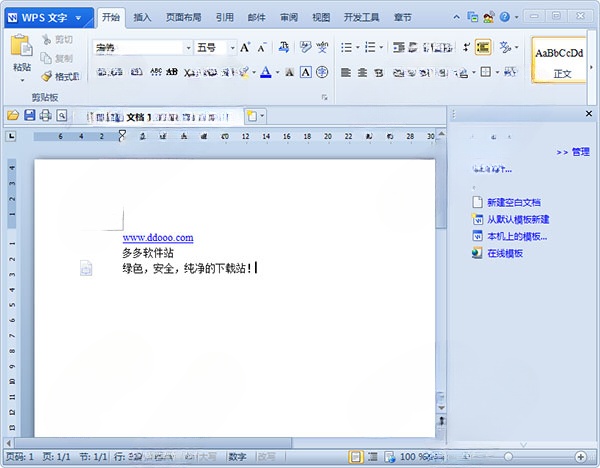
Task: Switch to outline view in status bar
Action: coord(373,457)
